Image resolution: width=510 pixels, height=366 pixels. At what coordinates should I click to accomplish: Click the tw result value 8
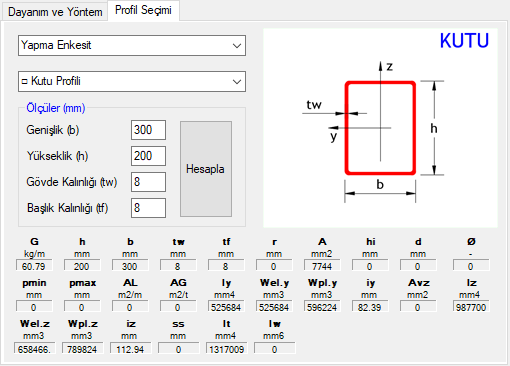pyautogui.click(x=178, y=266)
